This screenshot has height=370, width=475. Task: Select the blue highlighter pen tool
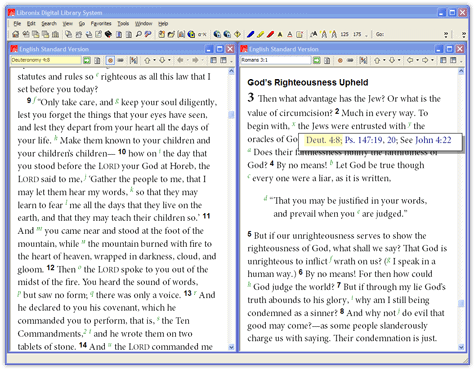[251, 34]
